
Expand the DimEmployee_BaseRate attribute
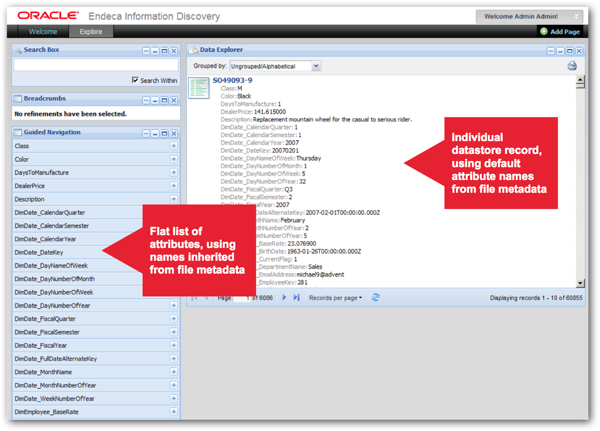pos(173,412)
